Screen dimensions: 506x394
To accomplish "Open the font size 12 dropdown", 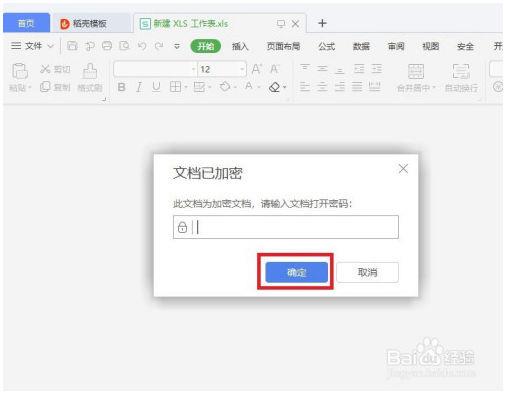I will (x=242, y=69).
